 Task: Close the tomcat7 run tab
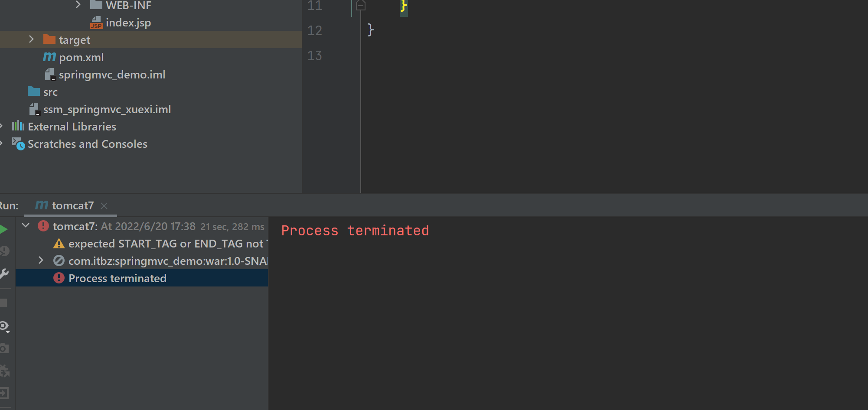point(104,206)
